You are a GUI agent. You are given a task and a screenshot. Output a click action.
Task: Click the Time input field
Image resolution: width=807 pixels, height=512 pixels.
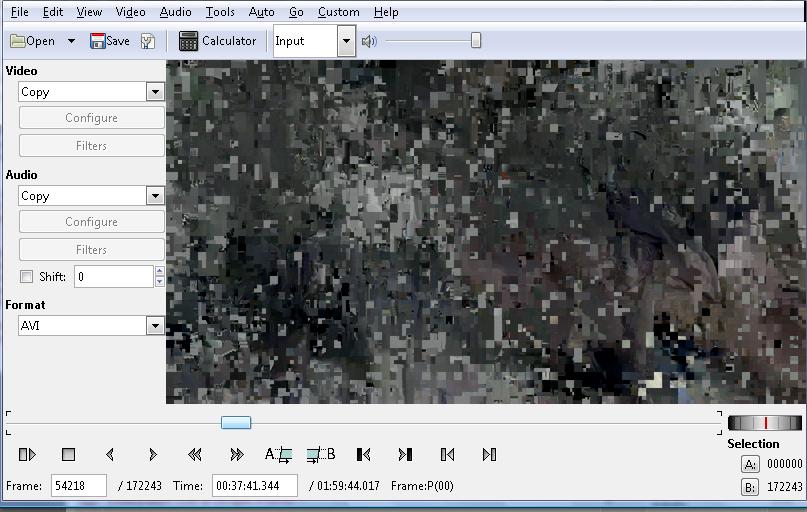click(x=255, y=486)
